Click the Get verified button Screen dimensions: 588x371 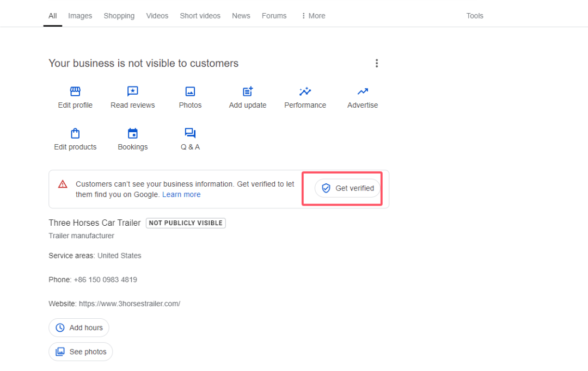[x=347, y=188]
